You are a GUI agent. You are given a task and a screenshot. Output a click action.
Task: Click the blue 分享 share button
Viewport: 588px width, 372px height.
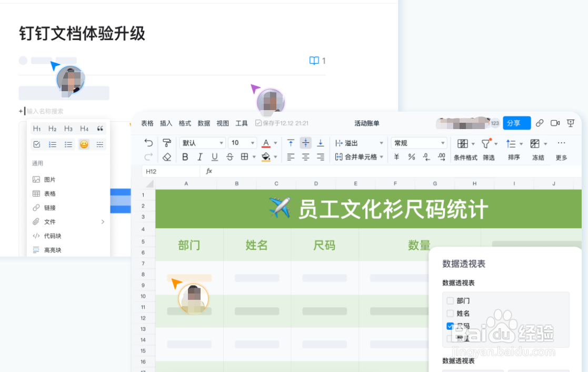tap(516, 123)
